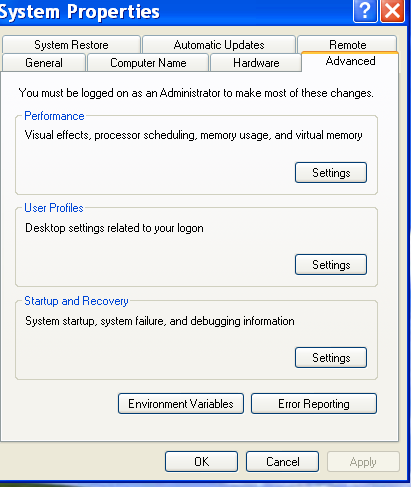Go to the General tab
This screenshot has width=411, height=487.
tap(44, 63)
